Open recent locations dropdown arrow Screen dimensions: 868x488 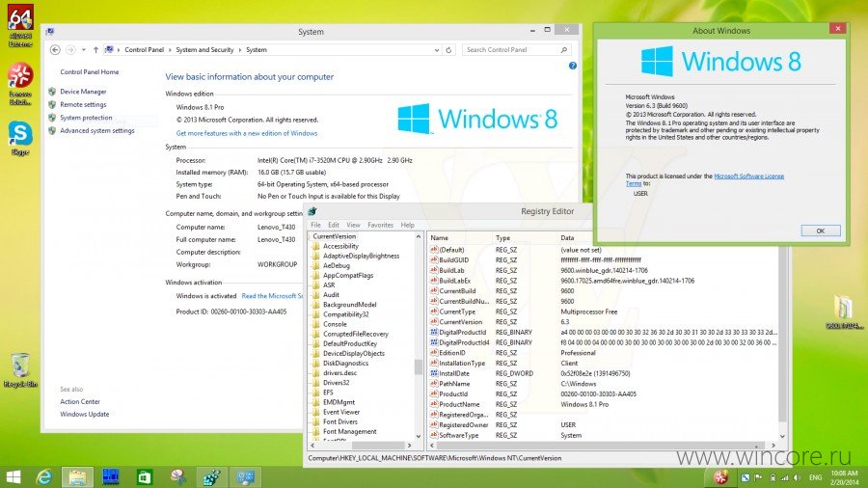point(84,50)
